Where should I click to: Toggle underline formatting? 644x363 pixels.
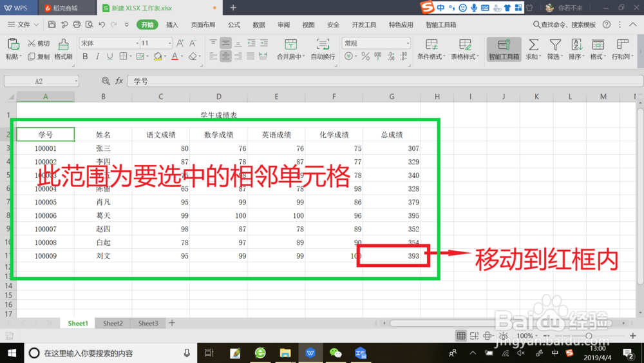click(109, 56)
